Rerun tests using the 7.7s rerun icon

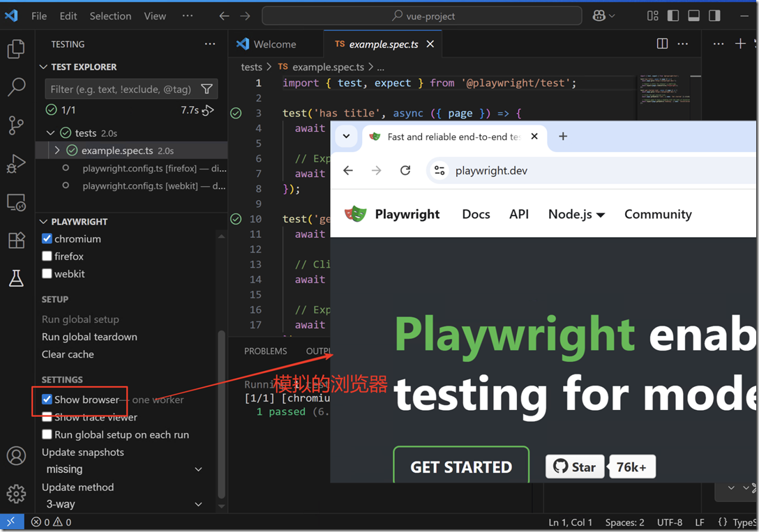(x=208, y=110)
